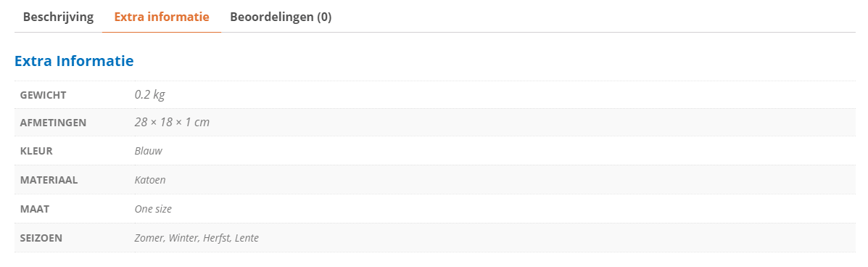Click the MAAT row label
The image size is (868, 267).
[33, 210]
